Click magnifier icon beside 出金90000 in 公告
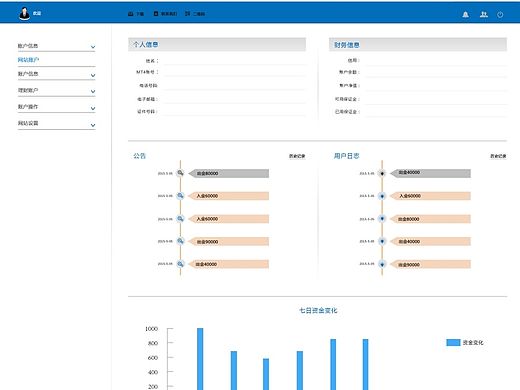 tap(180, 241)
